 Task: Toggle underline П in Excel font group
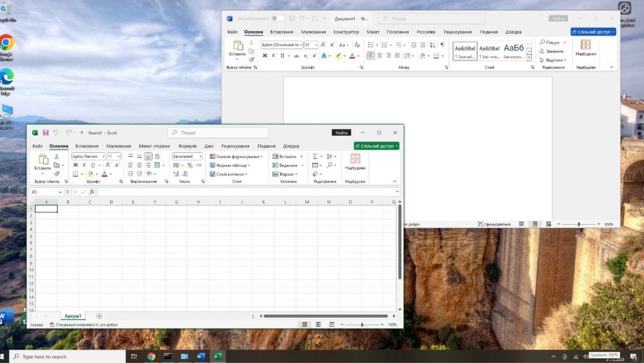93,165
